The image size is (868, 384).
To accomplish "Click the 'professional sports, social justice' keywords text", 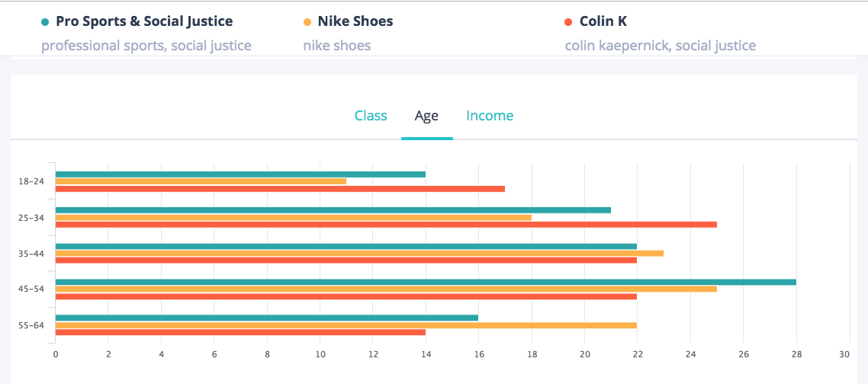I will [x=146, y=46].
